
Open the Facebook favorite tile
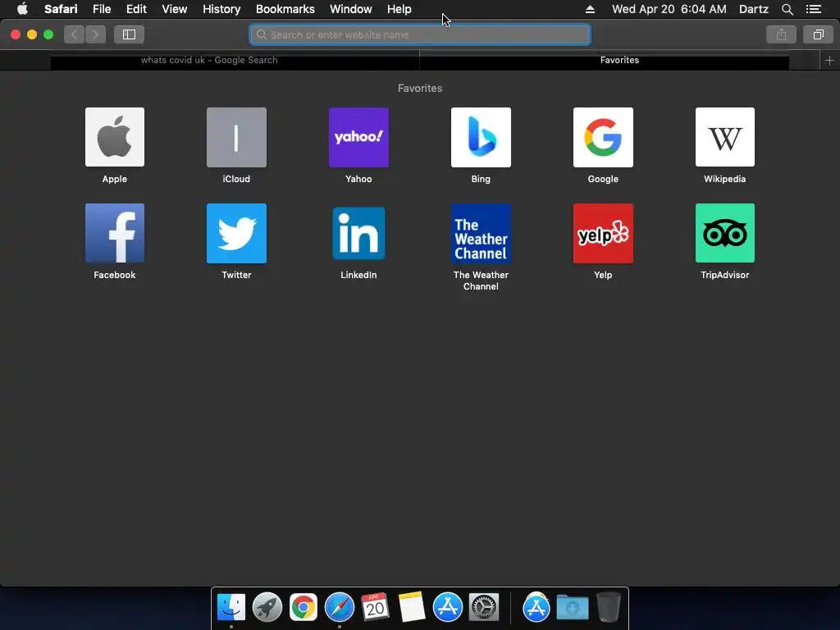pos(115,233)
